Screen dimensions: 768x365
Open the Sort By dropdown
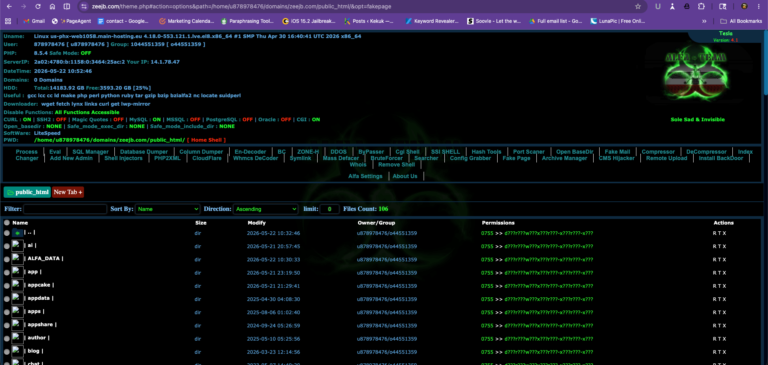[168, 209]
